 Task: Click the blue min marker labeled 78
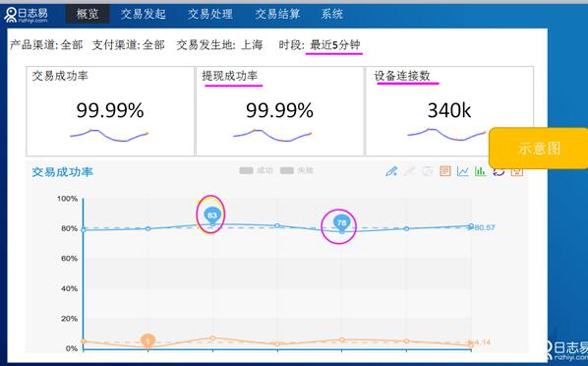[x=341, y=223]
